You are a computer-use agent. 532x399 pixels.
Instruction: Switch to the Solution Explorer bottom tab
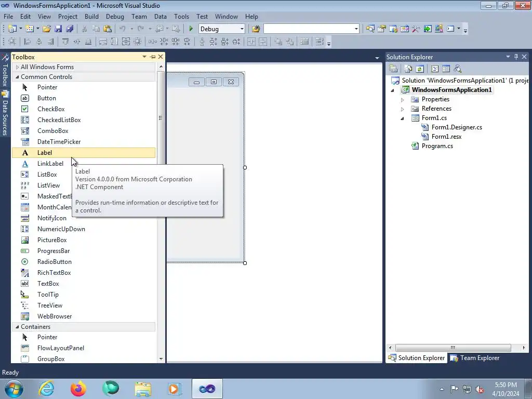pos(417,358)
